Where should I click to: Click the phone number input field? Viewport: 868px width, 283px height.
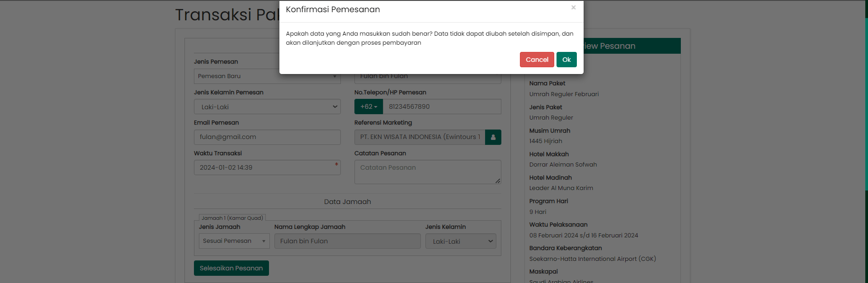point(441,107)
